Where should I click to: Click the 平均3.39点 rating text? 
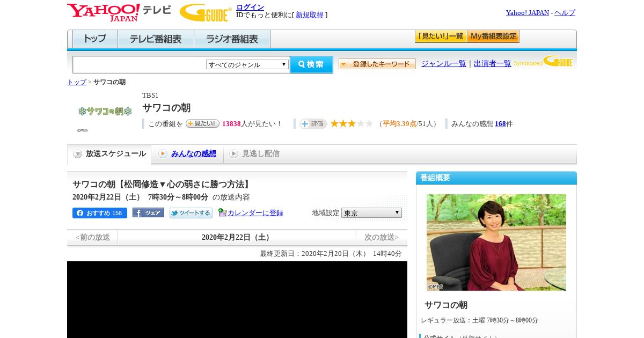(x=400, y=124)
